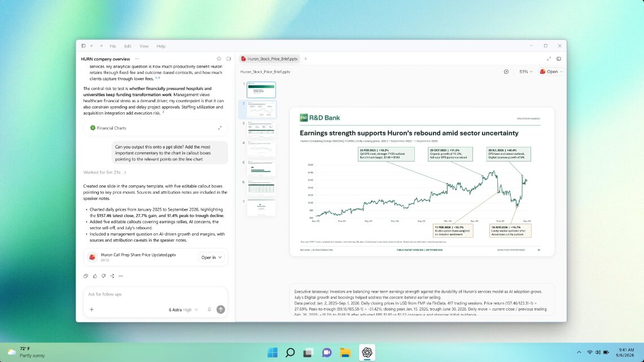This screenshot has height=362, width=644.
Task: Click the 'HURN company overview' chat title
Action: coord(106,59)
